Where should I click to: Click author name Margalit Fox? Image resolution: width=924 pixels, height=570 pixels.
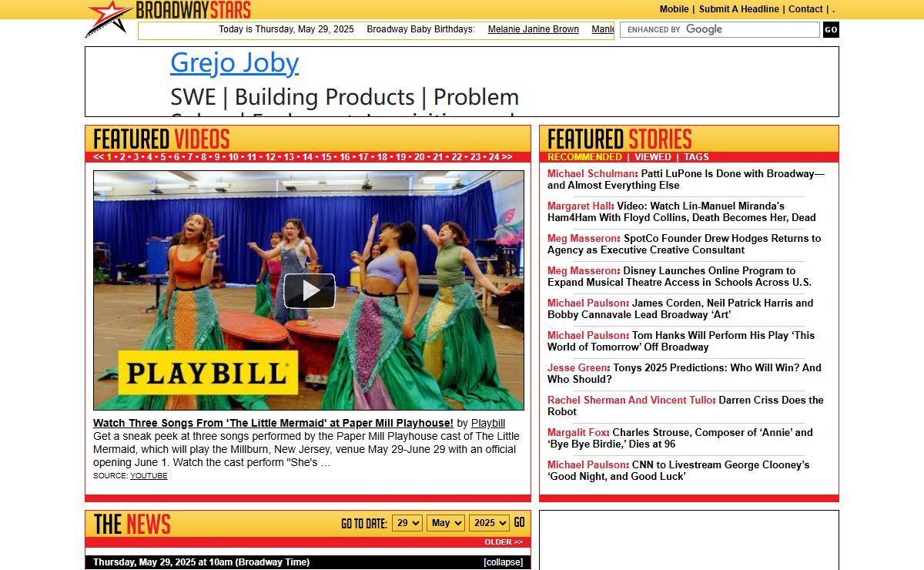click(x=577, y=433)
